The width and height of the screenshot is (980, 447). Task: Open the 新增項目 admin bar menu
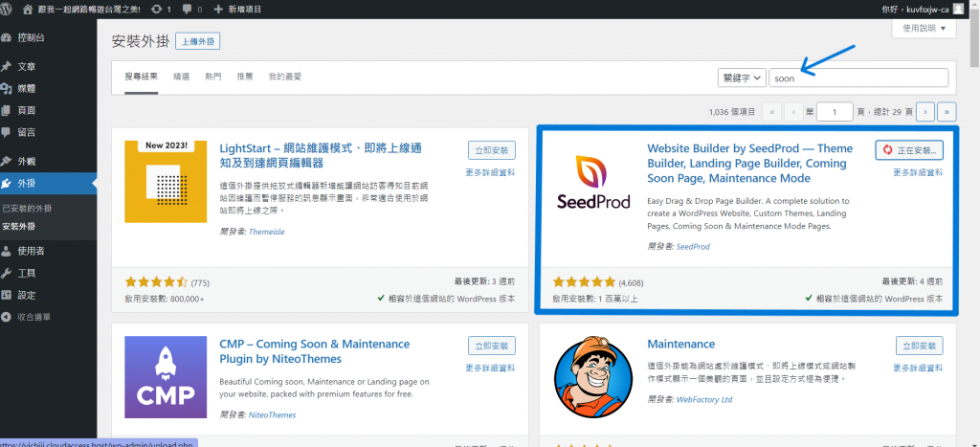point(237,10)
